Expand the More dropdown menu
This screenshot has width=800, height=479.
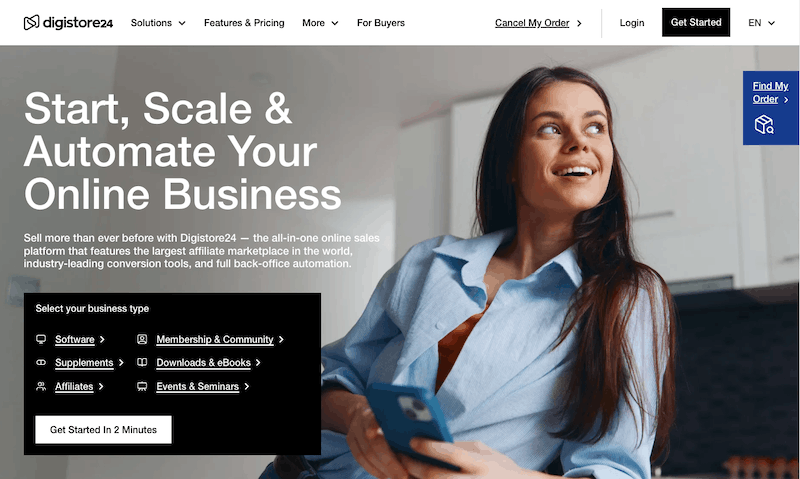click(x=320, y=23)
